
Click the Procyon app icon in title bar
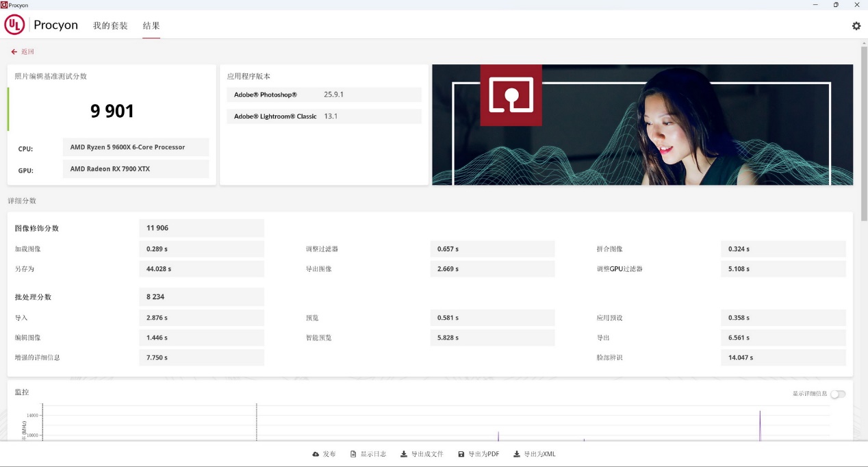pyautogui.click(x=4, y=5)
